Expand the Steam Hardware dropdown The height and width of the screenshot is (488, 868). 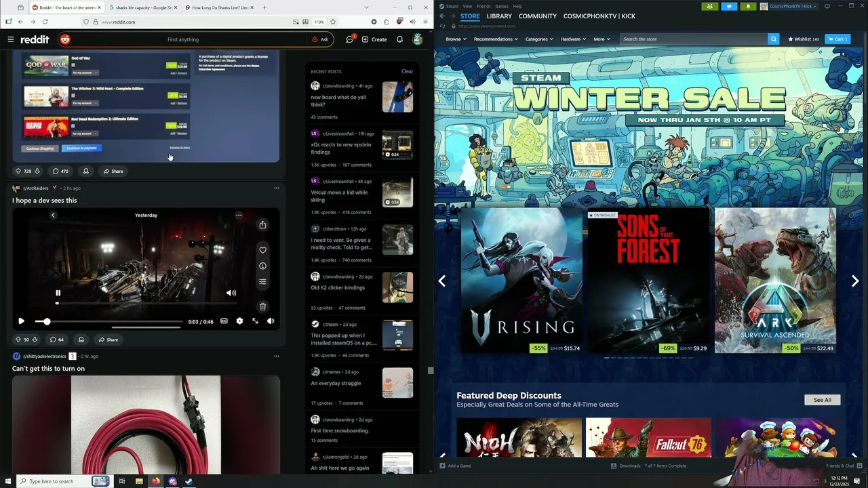pos(573,39)
